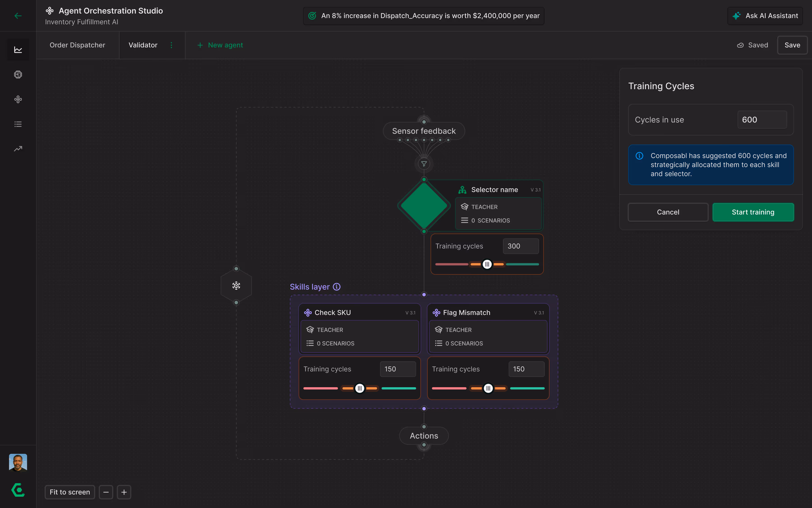Click the Inventory Fulfillment AI subtitle
812x508 pixels.
point(81,22)
